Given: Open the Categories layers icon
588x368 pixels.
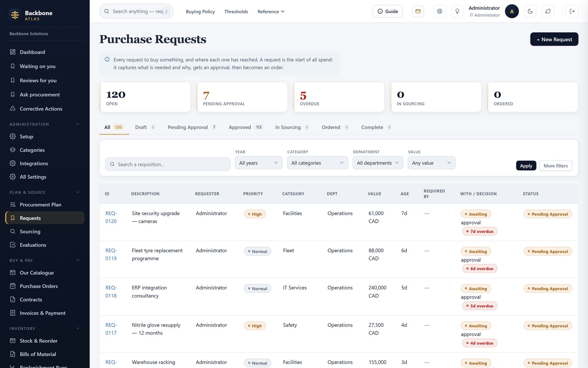Looking at the screenshot, I should (x=13, y=150).
